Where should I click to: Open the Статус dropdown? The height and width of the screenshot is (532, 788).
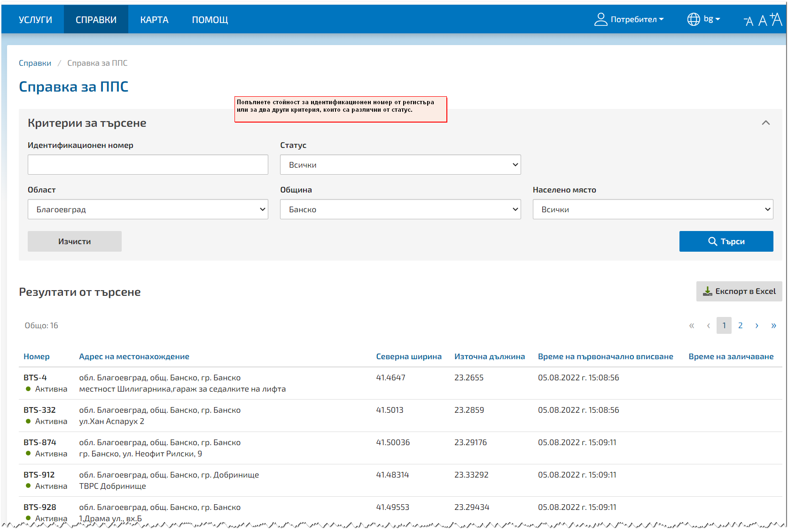[400, 165]
